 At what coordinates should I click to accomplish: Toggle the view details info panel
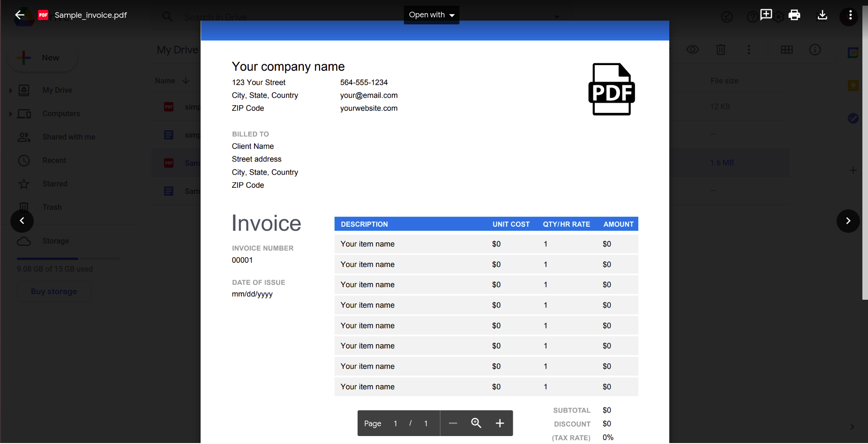tap(815, 50)
